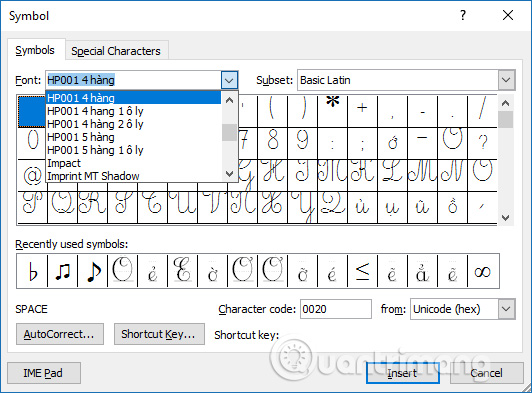Click symbol grid scroll down arrow
This screenshot has width=532, height=393.
506,218
